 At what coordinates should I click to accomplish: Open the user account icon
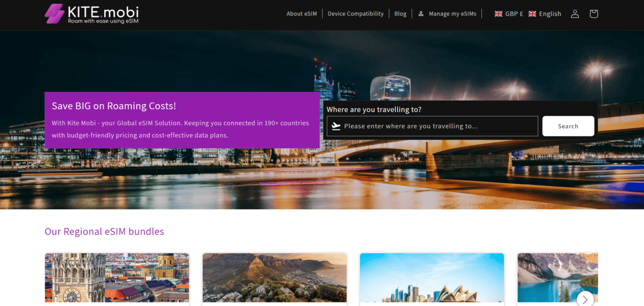575,14
